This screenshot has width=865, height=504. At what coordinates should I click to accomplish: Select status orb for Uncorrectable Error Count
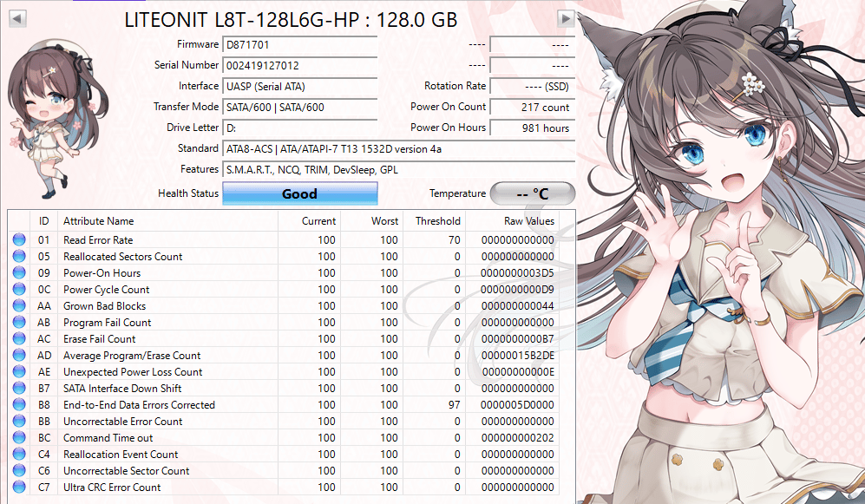click(x=19, y=422)
